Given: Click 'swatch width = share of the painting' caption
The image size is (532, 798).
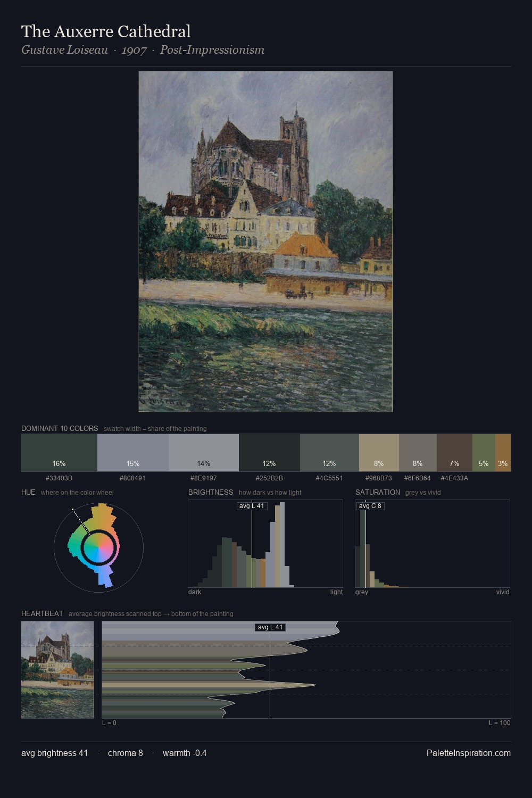Looking at the screenshot, I should pos(155,429).
